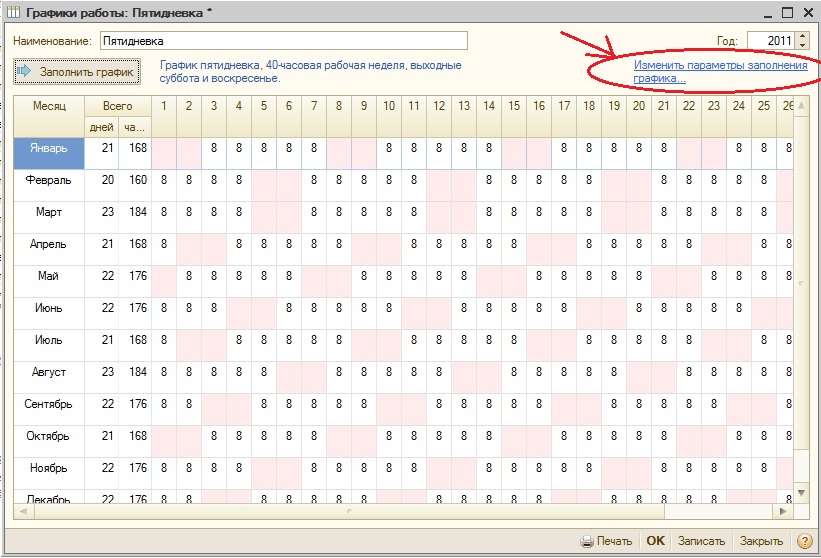
Task: Select the Январь row header
Action: coord(49,153)
